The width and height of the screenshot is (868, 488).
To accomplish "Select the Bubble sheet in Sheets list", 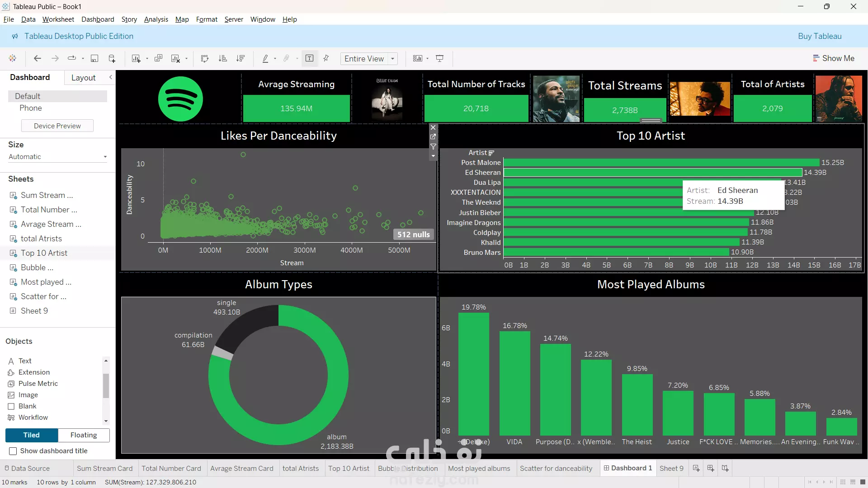I will tap(37, 267).
